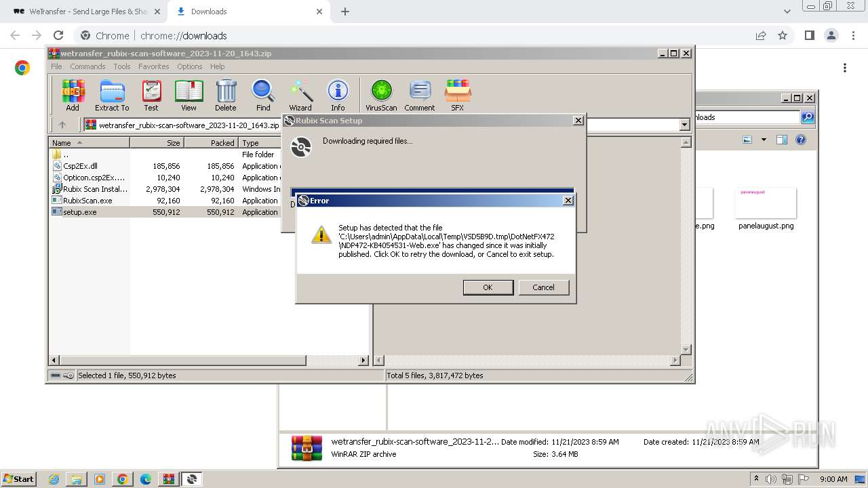Launch the Wizard wand icon

(x=300, y=95)
